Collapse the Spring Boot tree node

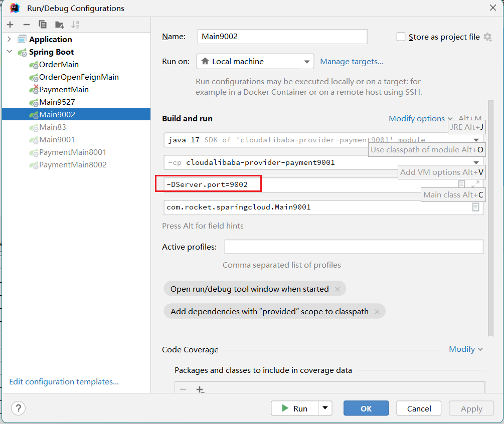[x=10, y=52]
